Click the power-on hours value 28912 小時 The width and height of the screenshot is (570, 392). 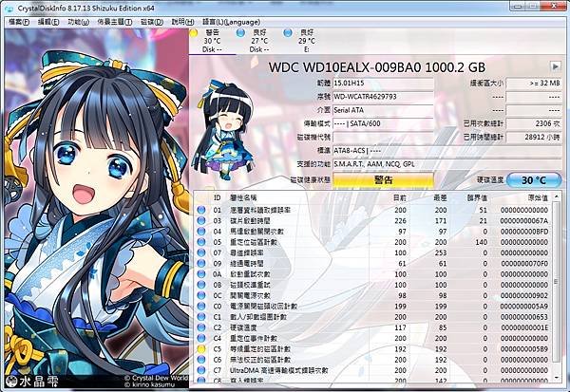point(534,138)
